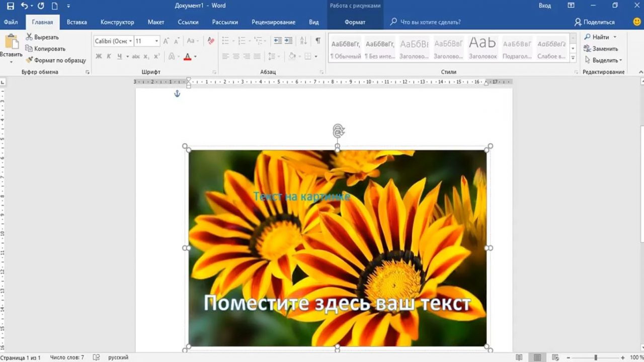Click the New document icon in the quick access toolbar

click(x=54, y=6)
